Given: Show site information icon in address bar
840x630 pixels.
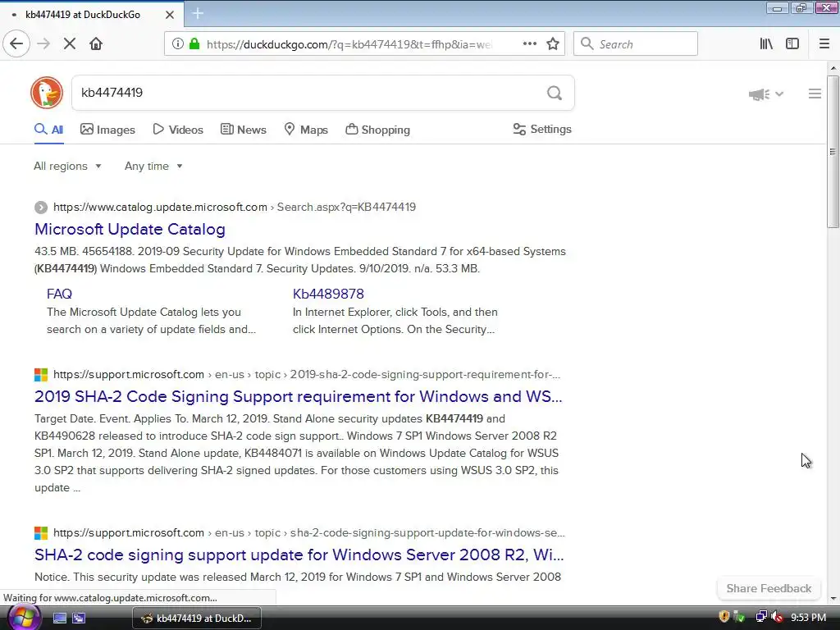Looking at the screenshot, I should 177,44.
